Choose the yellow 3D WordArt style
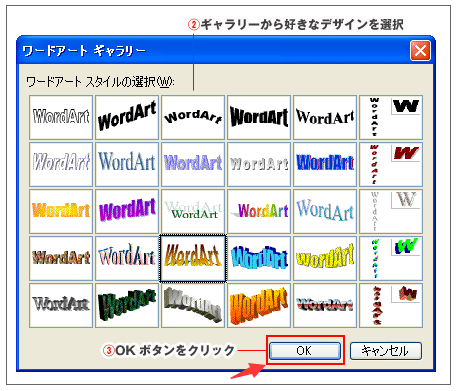460x391 pixels. point(325,258)
